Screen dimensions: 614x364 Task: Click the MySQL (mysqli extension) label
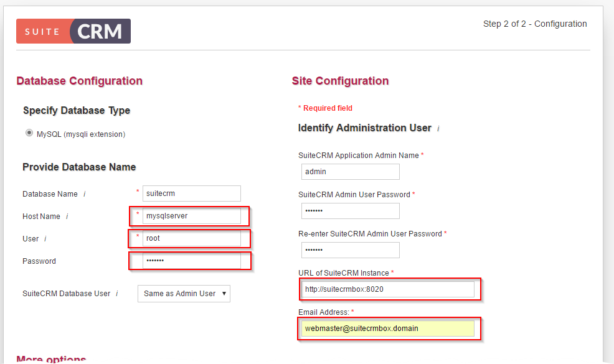81,134
